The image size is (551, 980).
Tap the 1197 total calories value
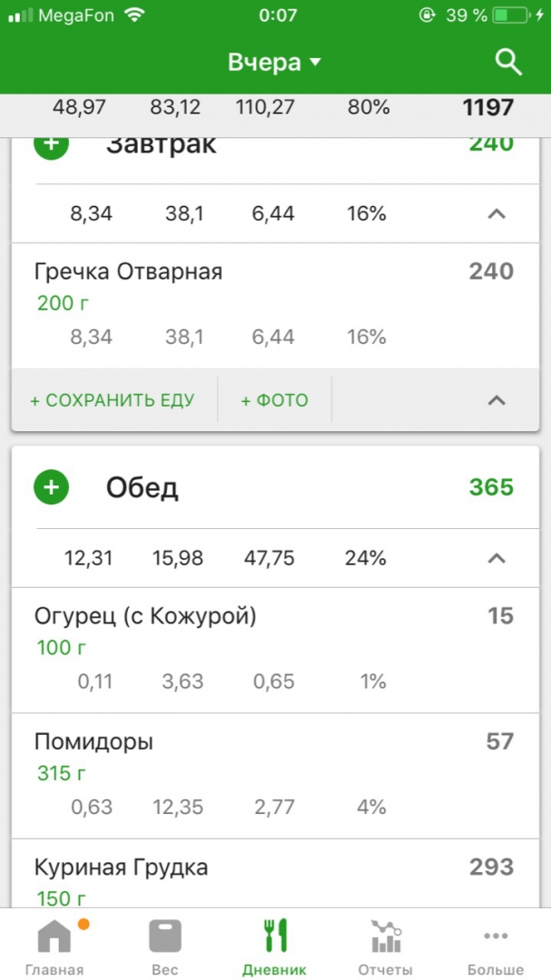pos(487,108)
